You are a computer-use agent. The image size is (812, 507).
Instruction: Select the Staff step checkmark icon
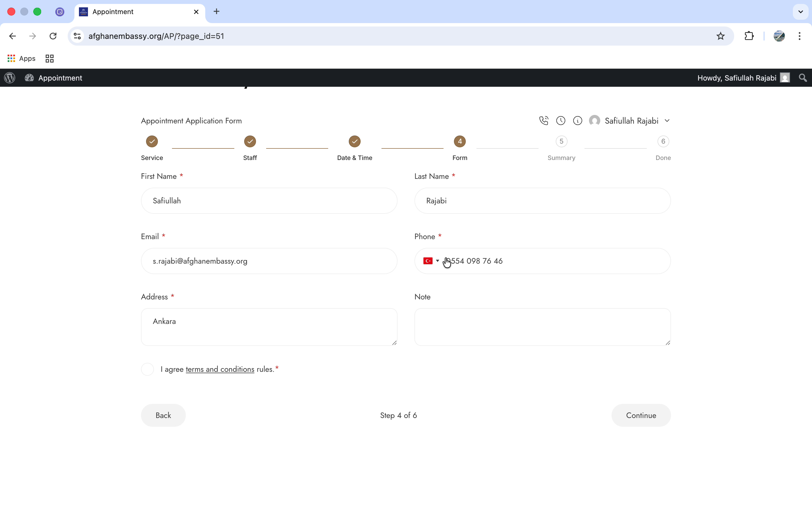pos(250,141)
